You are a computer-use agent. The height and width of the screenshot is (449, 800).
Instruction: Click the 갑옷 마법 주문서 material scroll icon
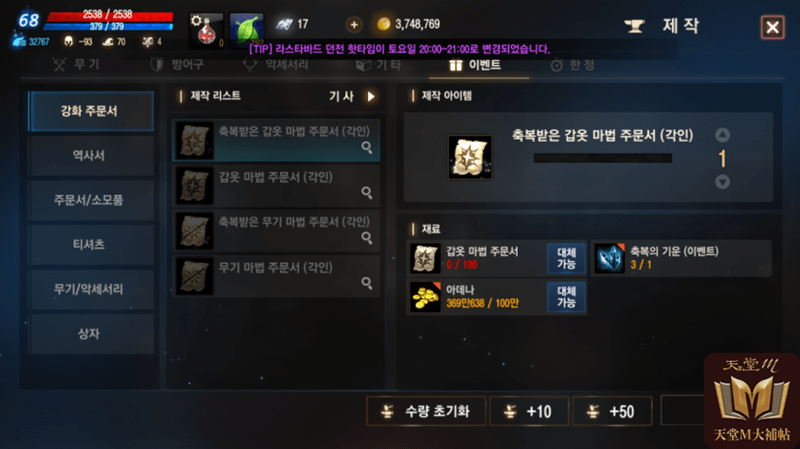coord(425,258)
